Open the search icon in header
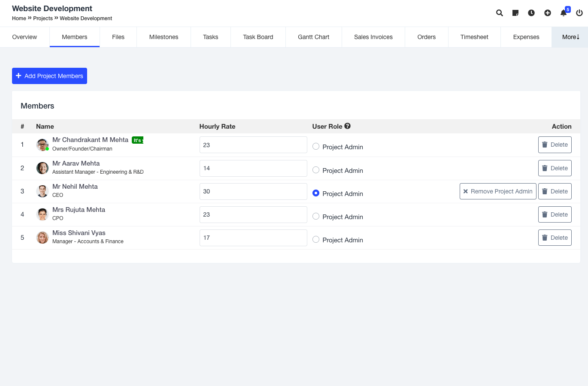This screenshot has width=588, height=386. click(x=499, y=13)
